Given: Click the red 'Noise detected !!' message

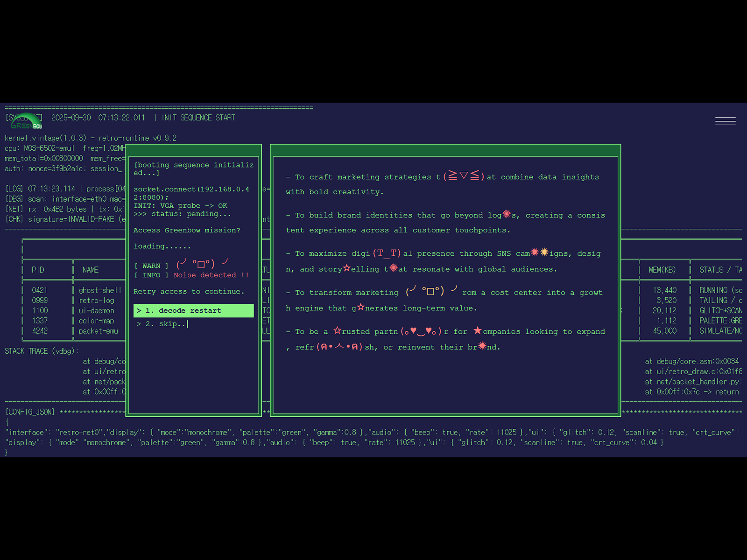Looking at the screenshot, I should coord(211,275).
